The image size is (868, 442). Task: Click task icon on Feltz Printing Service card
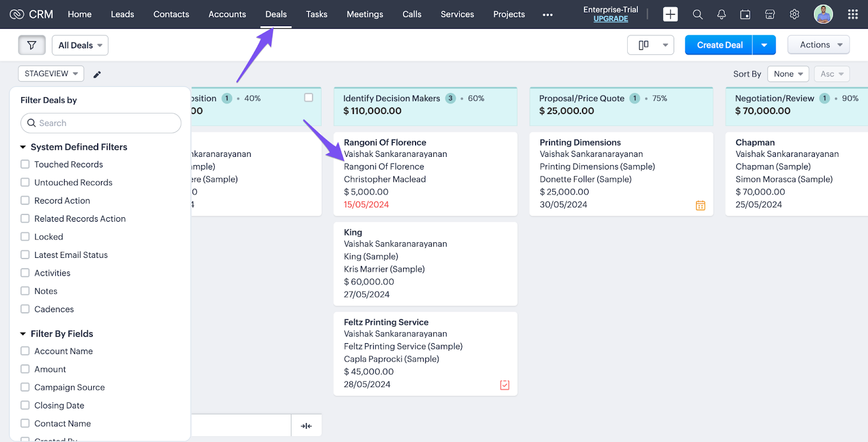tap(505, 385)
